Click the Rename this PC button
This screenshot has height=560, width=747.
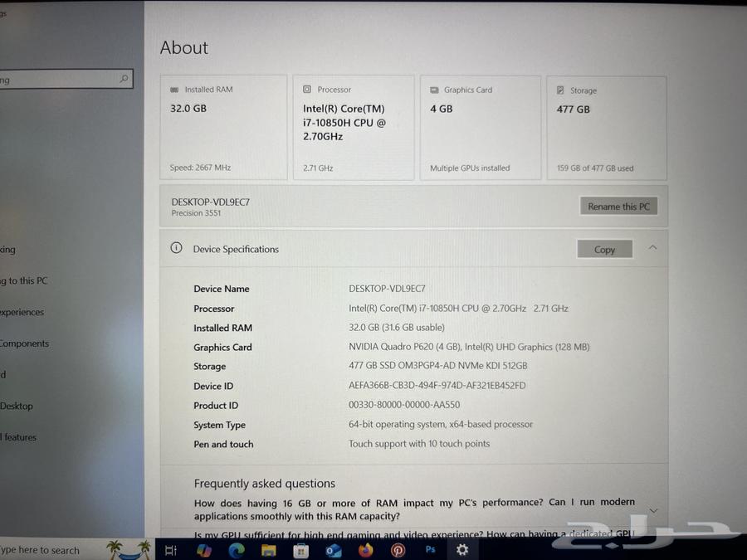coord(618,206)
